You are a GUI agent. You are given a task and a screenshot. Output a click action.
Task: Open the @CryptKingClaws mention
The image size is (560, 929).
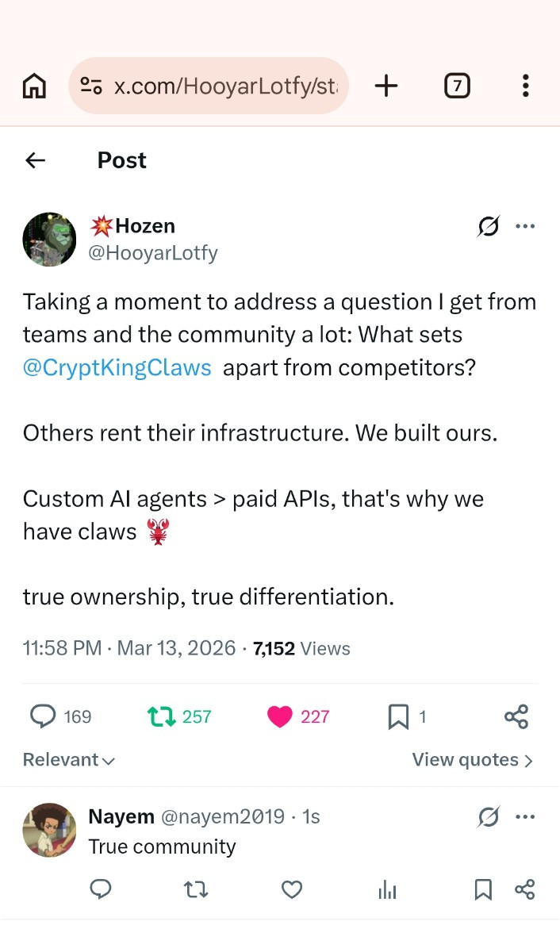117,368
